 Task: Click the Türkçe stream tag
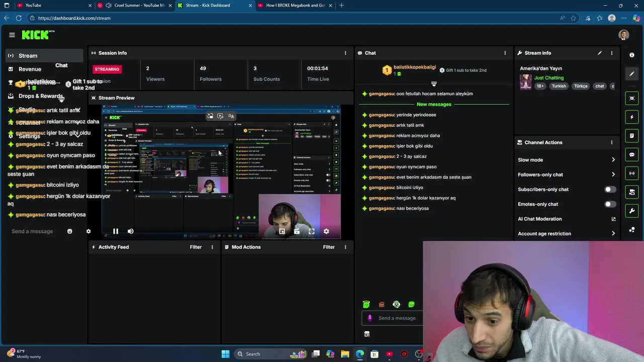(x=581, y=86)
